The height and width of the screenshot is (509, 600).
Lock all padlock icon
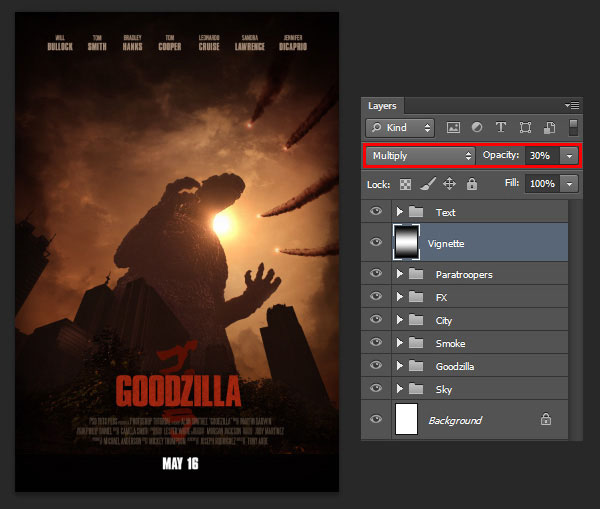point(471,184)
